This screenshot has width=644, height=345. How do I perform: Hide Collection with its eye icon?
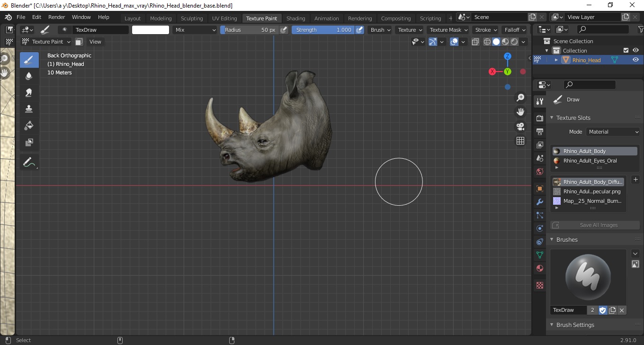pyautogui.click(x=636, y=51)
